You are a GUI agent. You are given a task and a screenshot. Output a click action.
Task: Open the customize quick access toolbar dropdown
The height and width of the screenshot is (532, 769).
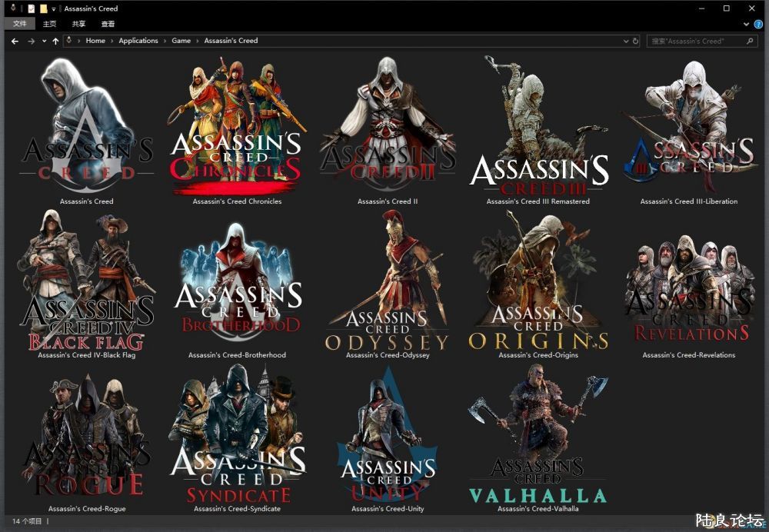point(54,8)
